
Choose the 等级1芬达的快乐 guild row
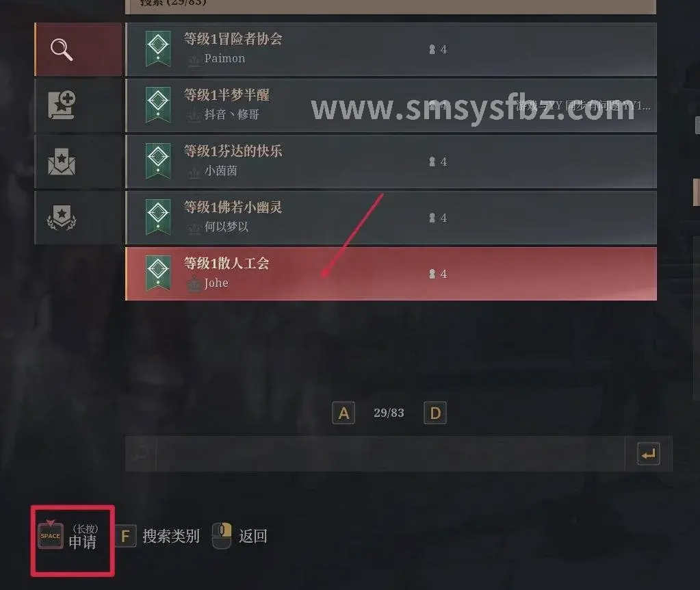coord(391,162)
